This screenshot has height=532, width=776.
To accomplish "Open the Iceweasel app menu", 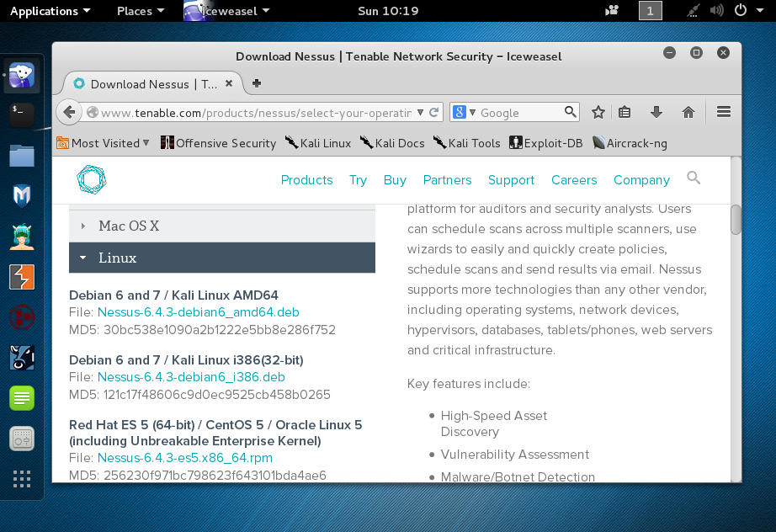I will [x=227, y=11].
